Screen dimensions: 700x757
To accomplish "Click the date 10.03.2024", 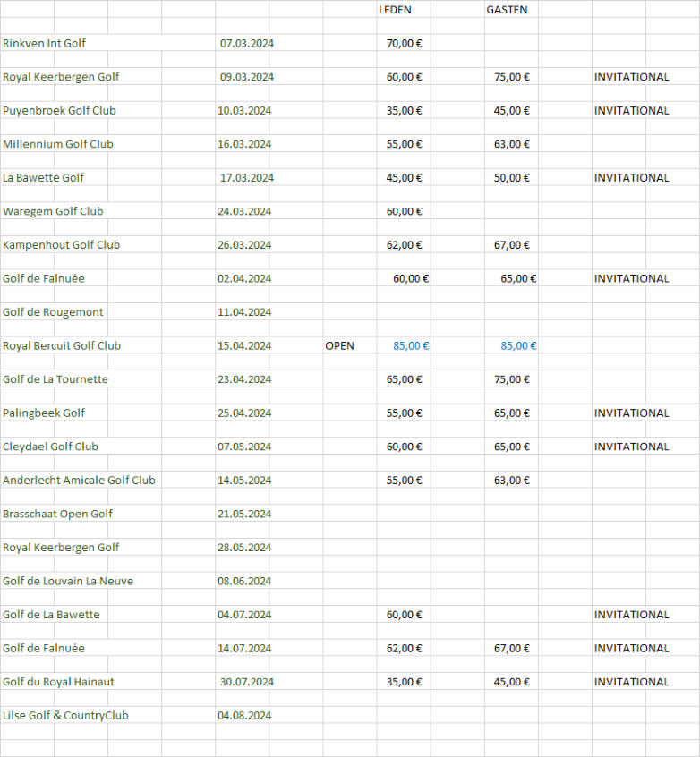I will [x=244, y=111].
